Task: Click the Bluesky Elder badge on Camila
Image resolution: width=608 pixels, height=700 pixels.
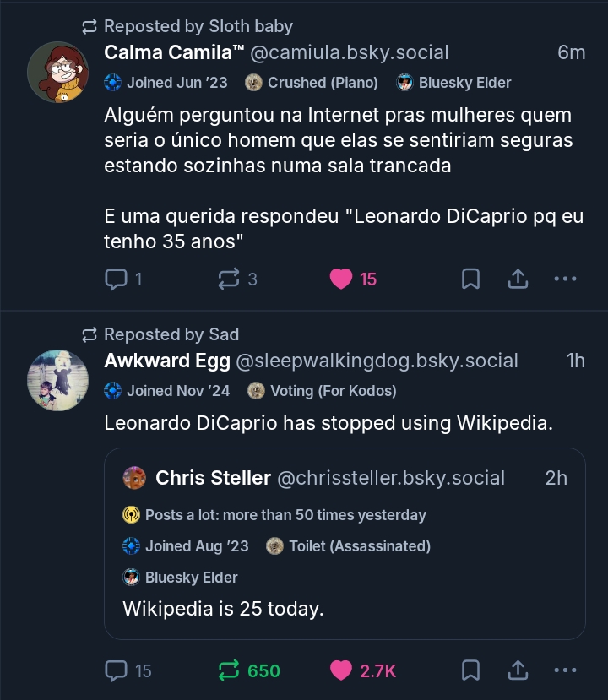Action: (454, 83)
